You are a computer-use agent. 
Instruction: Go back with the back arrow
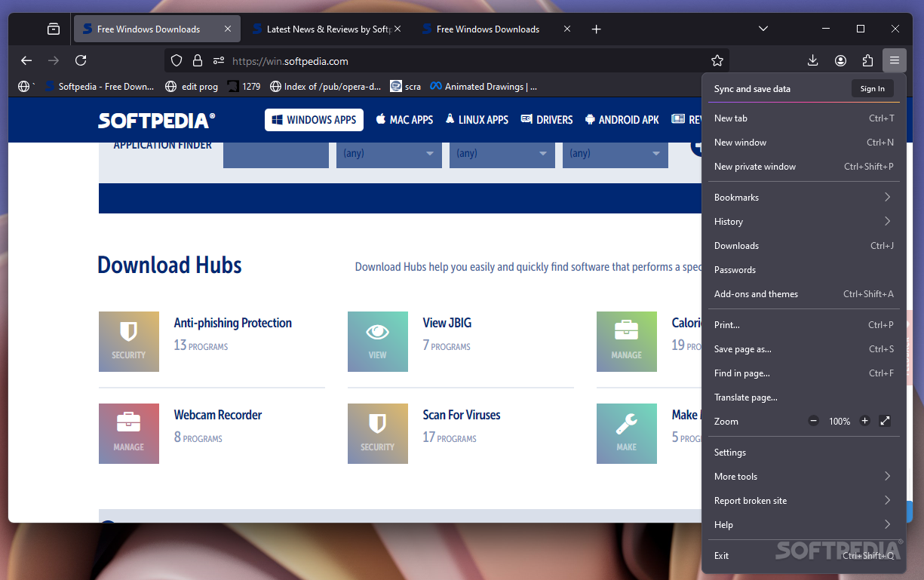click(26, 60)
